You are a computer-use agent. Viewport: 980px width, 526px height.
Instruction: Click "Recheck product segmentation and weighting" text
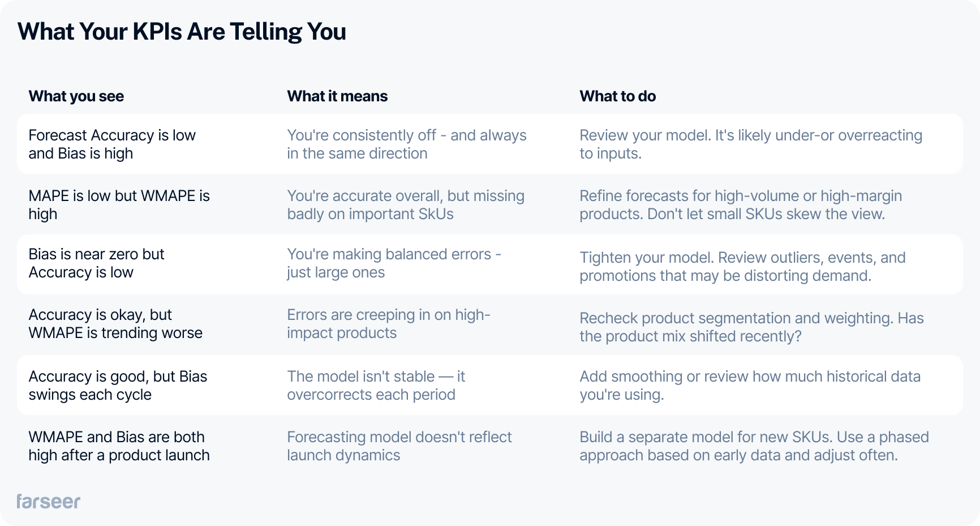click(751, 327)
